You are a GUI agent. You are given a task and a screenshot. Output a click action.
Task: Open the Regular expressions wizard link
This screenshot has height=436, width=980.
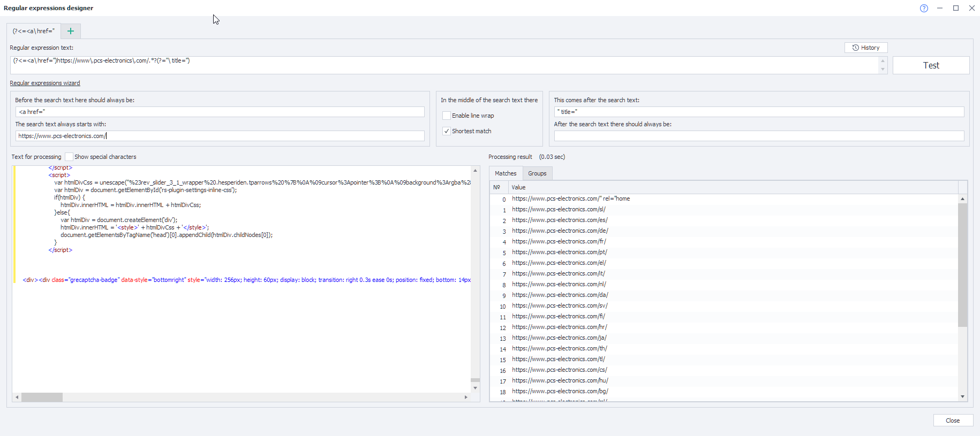(x=45, y=83)
